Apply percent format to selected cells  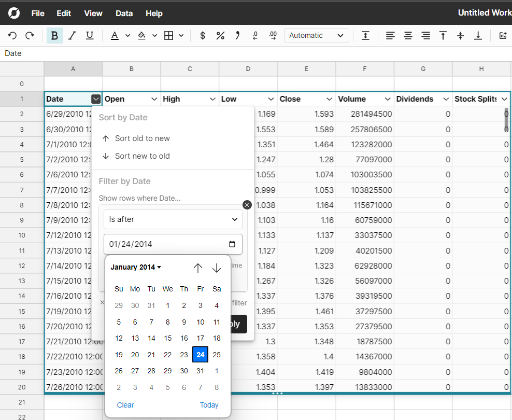pos(220,35)
